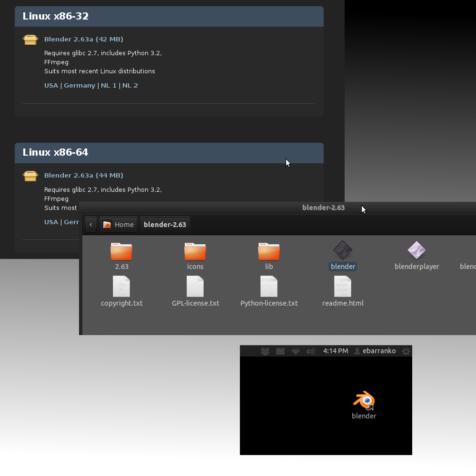Open the icons folder
The image size is (476, 476).
195,251
